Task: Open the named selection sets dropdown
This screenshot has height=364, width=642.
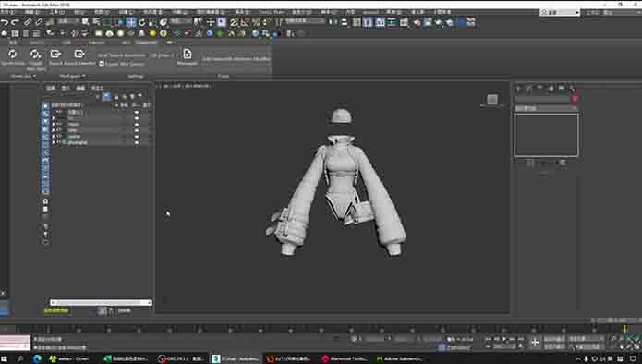Action: 305,21
